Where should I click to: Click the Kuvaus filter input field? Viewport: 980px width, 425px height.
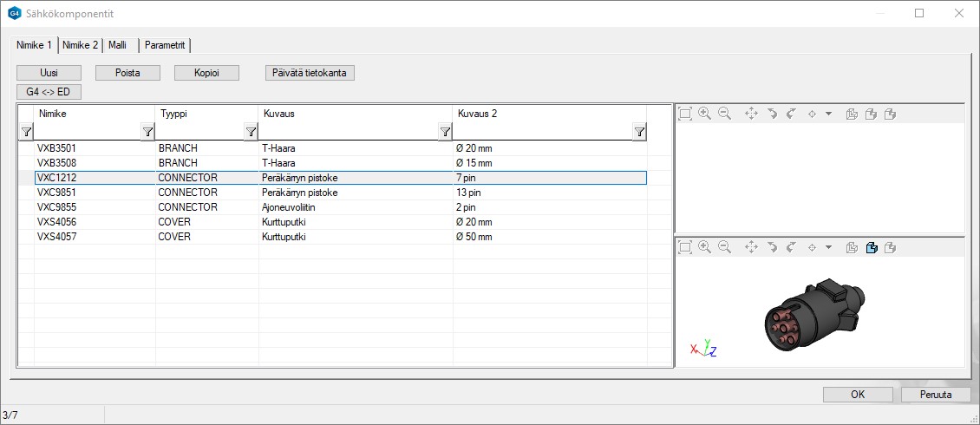click(x=347, y=132)
